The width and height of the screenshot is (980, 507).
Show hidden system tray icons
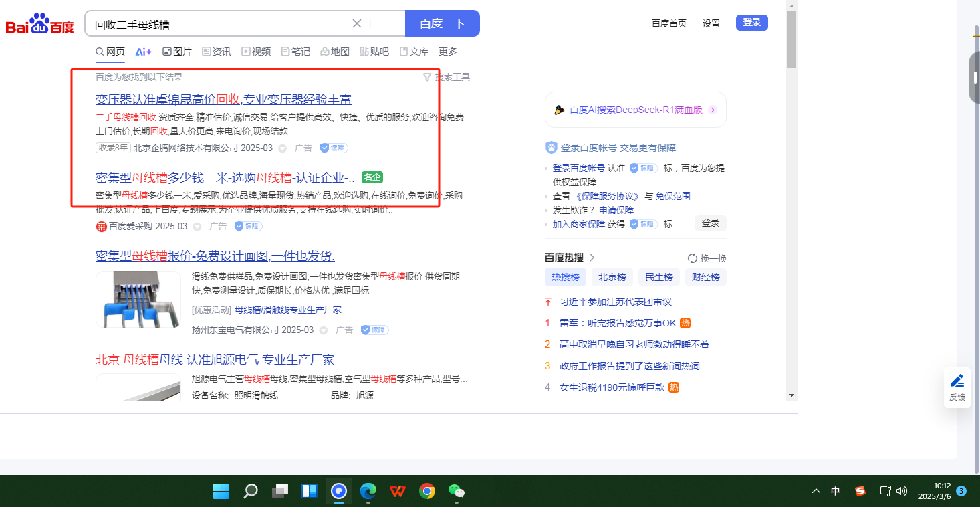pos(816,492)
